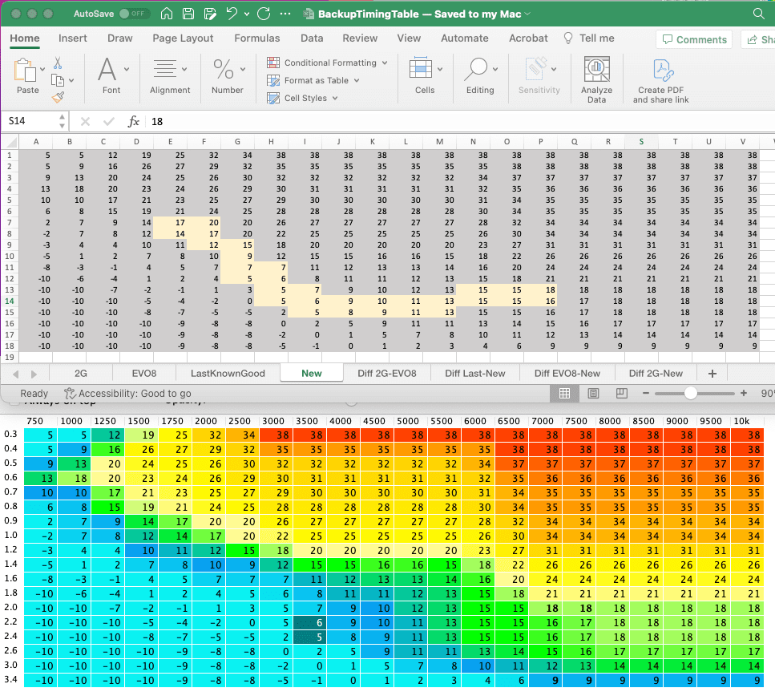This screenshot has height=700, width=775.
Task: Click the Cut scissors icon
Action: point(58,63)
